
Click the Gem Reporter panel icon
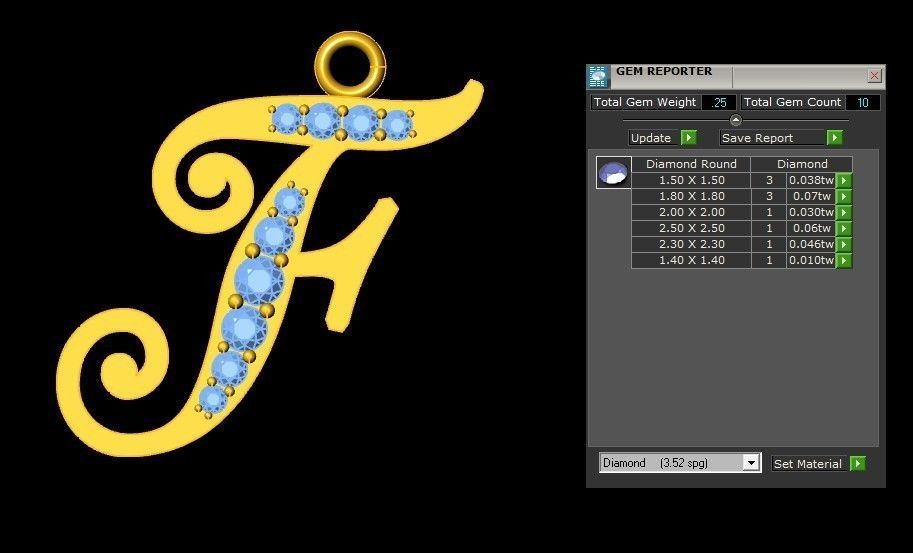(598, 76)
